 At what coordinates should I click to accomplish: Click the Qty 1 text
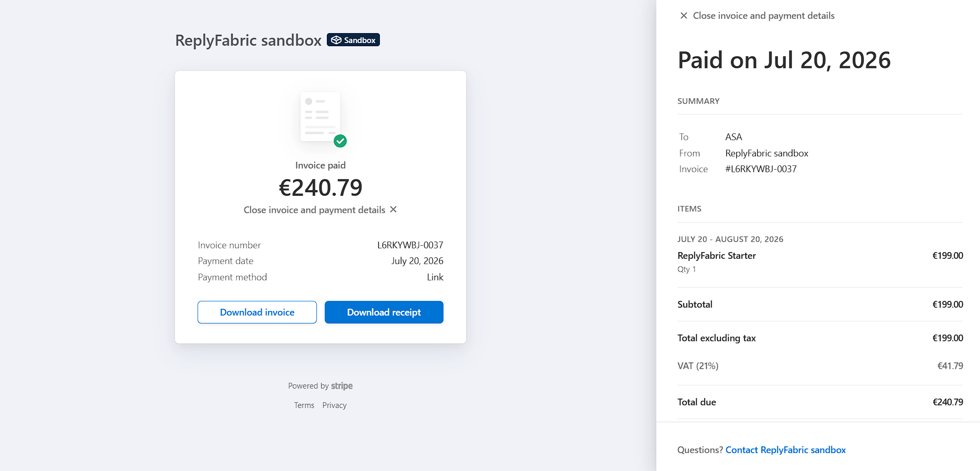pyautogui.click(x=687, y=269)
